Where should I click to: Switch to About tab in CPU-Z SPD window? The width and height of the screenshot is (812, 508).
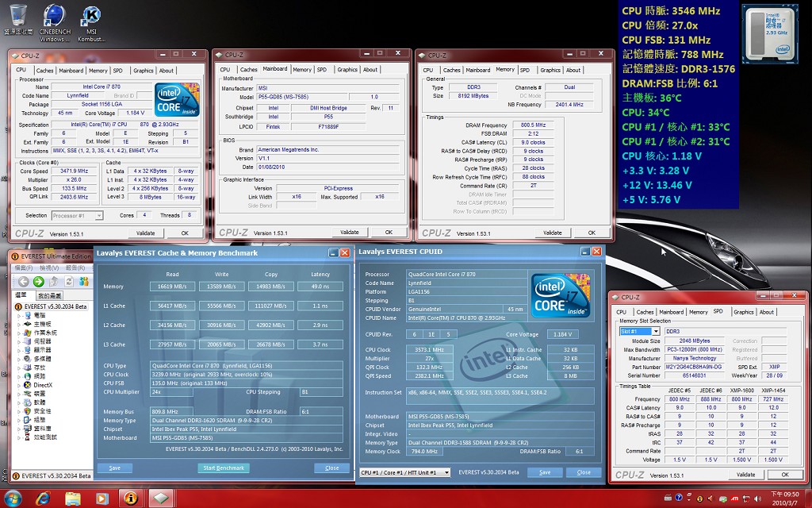point(767,312)
